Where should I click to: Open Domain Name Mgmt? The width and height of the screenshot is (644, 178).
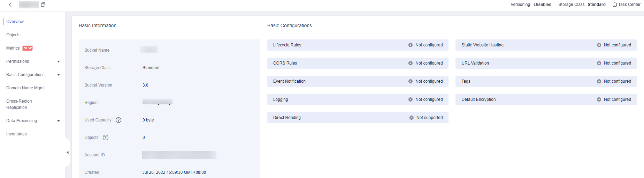pos(25,88)
